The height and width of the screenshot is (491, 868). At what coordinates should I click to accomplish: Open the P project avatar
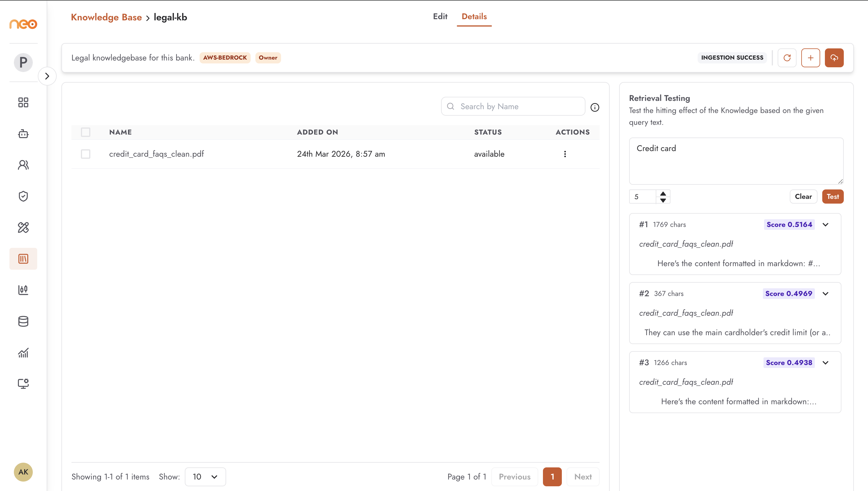point(23,62)
